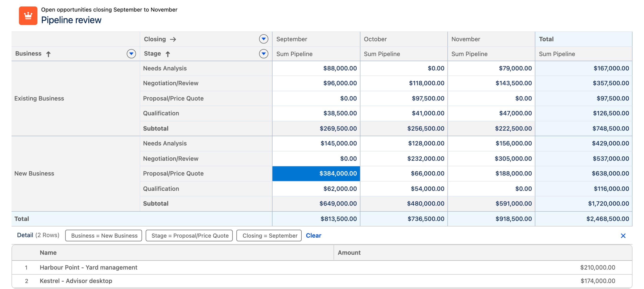Select the Kestrel - Advisor desktop row
644x289 pixels.
[322, 281]
